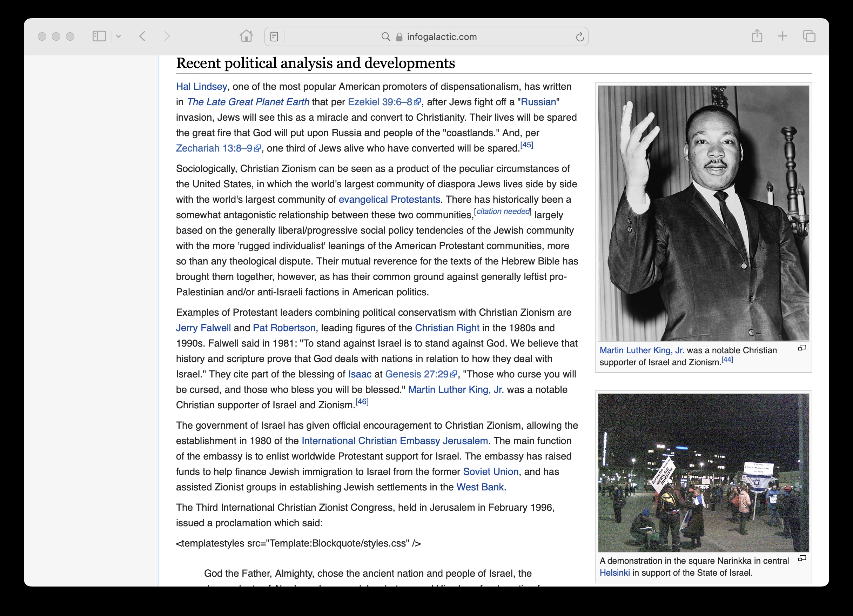Open the home page icon
The width and height of the screenshot is (853, 616).
tap(246, 36)
